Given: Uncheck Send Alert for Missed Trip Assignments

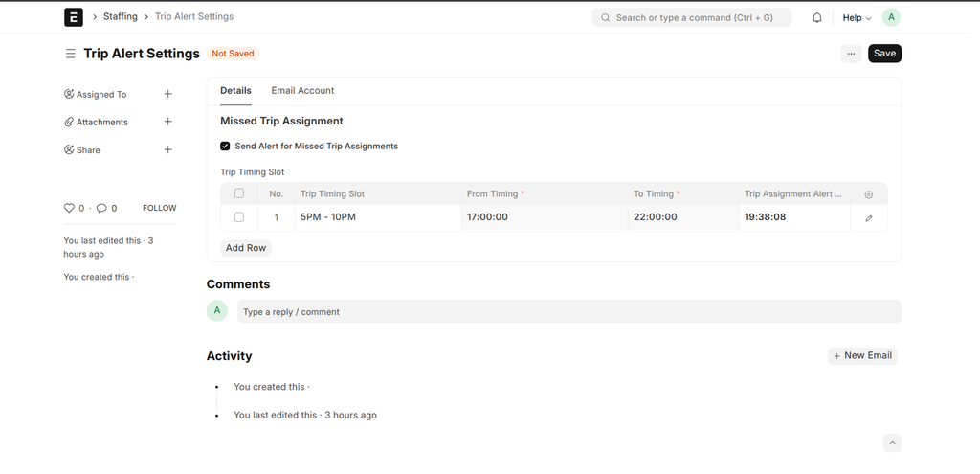Looking at the screenshot, I should pyautogui.click(x=225, y=147).
